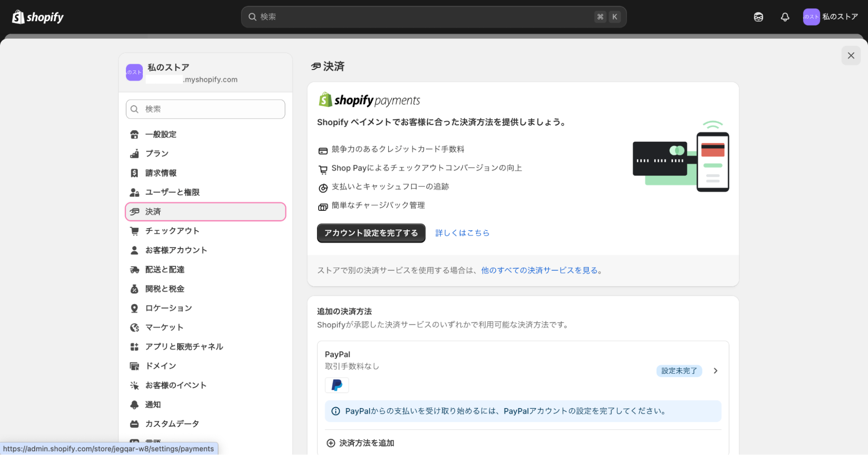Click the マーケット globe icon
This screenshot has width=868, height=455.
[135, 327]
